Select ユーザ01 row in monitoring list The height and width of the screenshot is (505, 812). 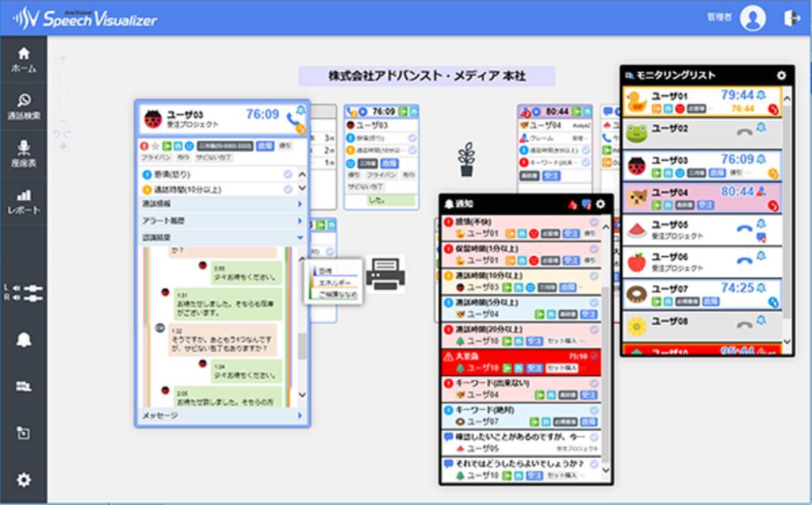(x=702, y=100)
